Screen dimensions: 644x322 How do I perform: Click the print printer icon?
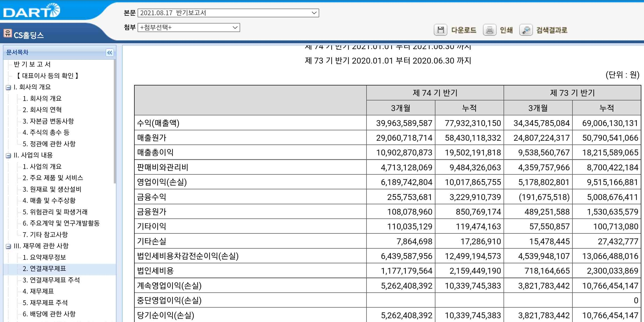(x=489, y=30)
